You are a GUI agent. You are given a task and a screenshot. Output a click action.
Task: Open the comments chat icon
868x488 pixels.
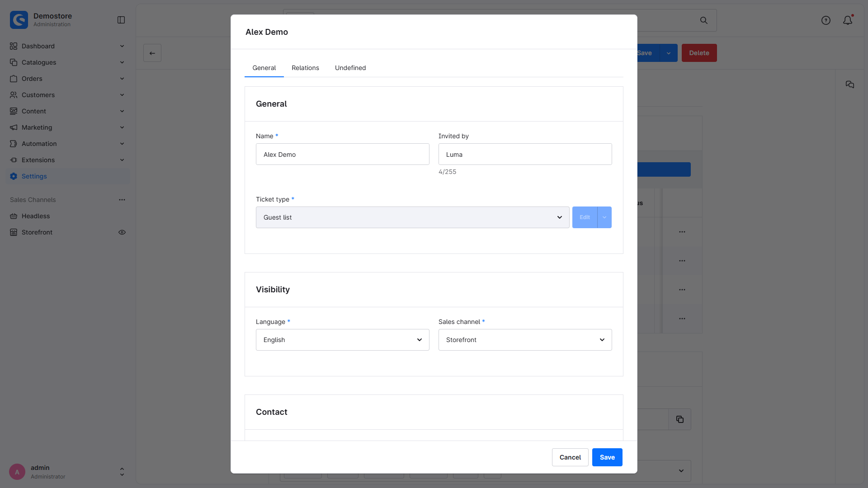tap(850, 84)
